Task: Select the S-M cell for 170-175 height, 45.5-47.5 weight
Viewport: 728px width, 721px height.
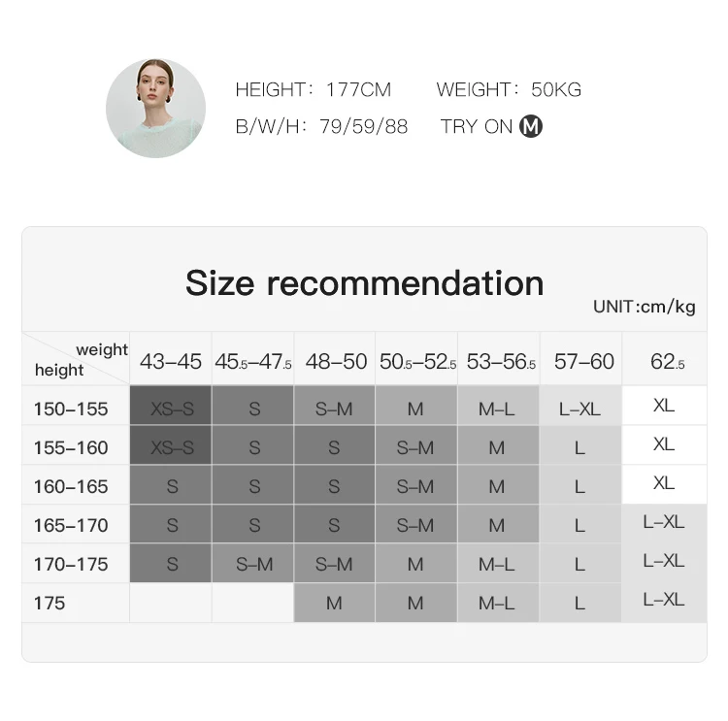Action: (x=253, y=563)
